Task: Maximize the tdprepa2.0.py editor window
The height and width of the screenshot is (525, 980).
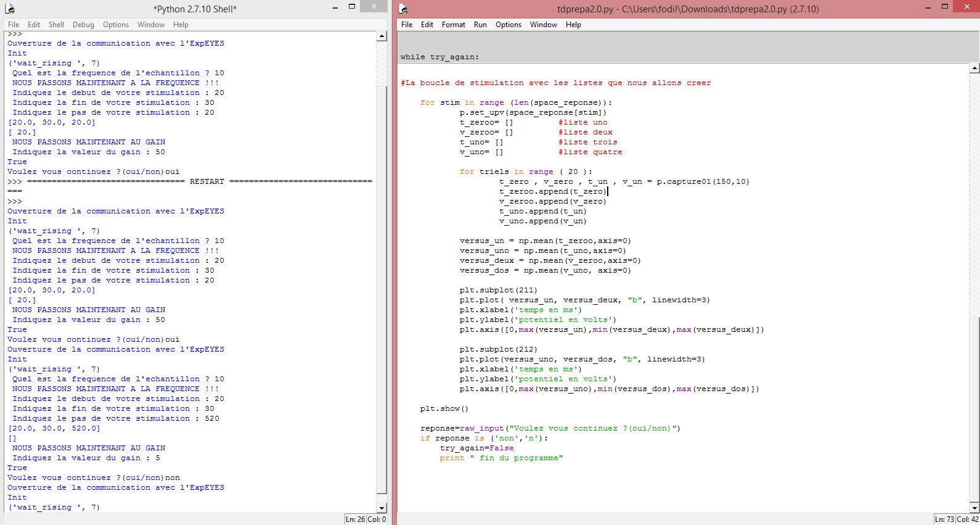Action: pyautogui.click(x=945, y=7)
